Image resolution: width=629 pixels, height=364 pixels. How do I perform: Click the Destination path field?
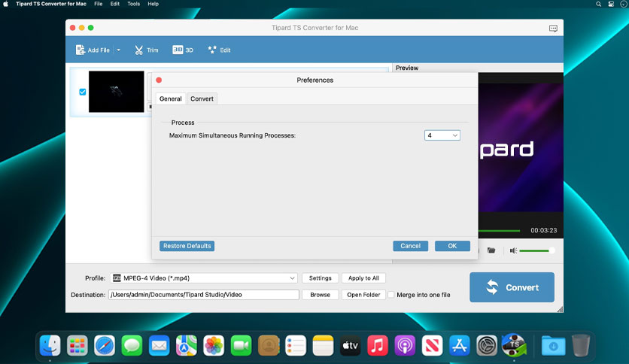pos(204,295)
